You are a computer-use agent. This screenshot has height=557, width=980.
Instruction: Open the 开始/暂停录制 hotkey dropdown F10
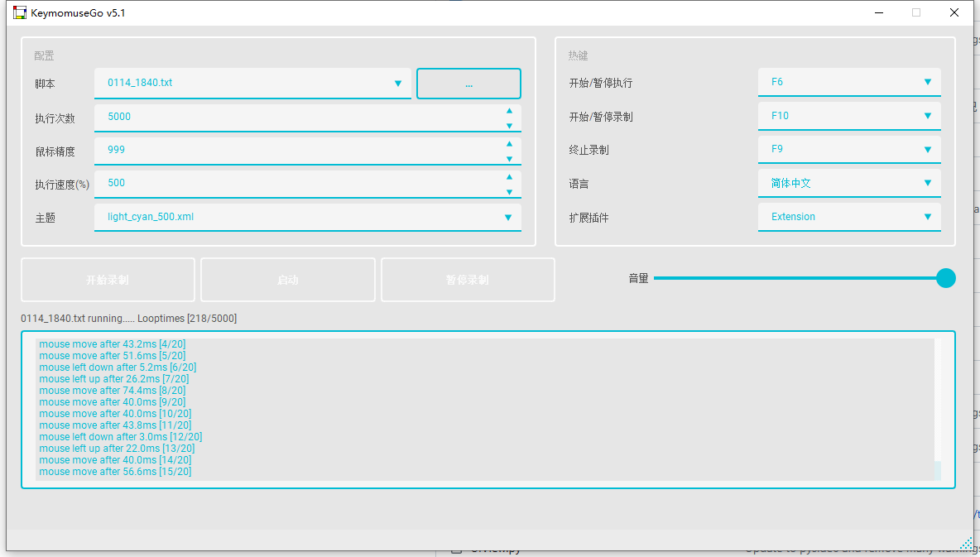pyautogui.click(x=848, y=116)
